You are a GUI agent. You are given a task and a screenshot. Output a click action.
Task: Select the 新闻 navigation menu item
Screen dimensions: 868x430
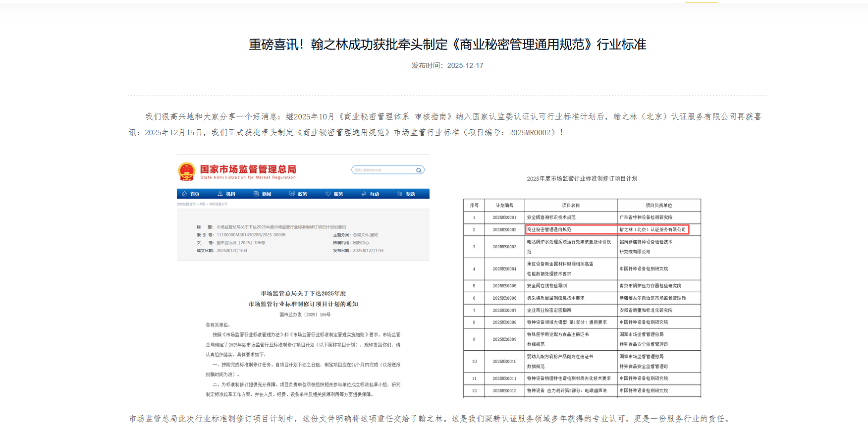(267, 194)
